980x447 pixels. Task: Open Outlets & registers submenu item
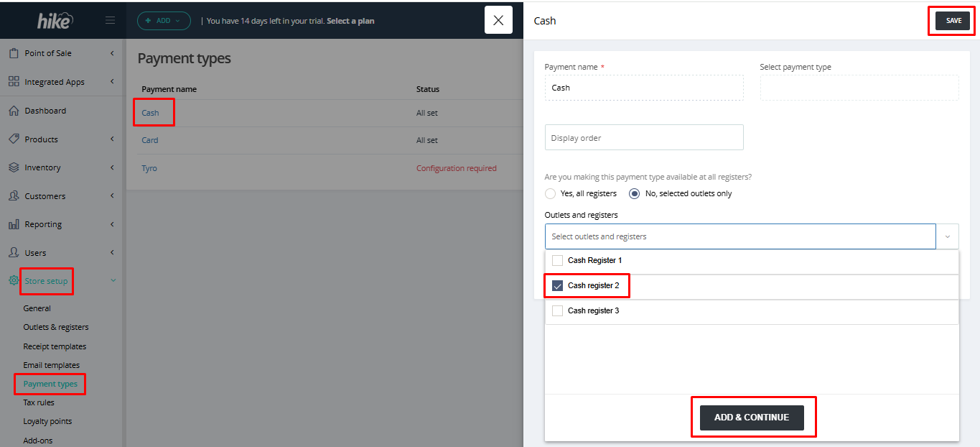click(56, 327)
